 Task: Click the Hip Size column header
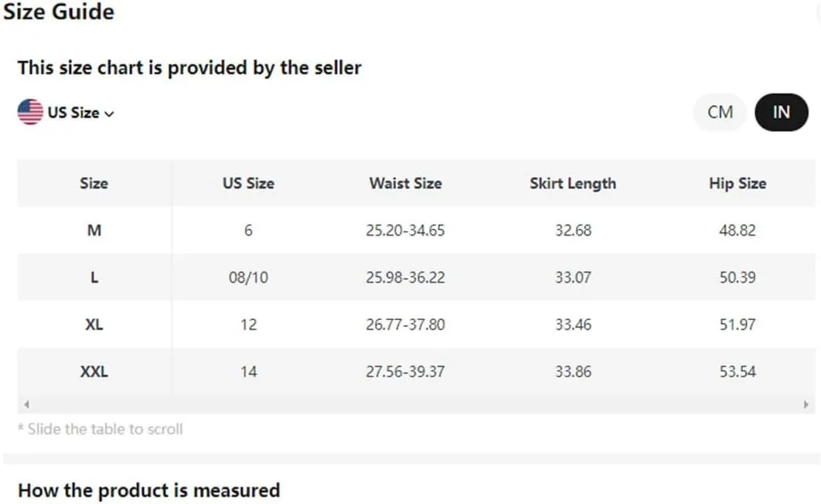pyautogui.click(x=738, y=183)
